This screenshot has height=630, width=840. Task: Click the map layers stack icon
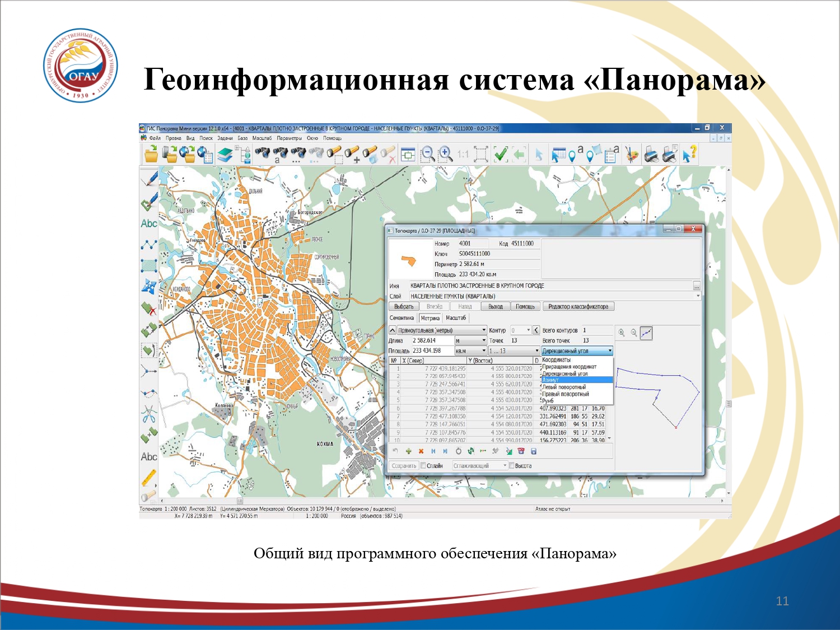coord(225,154)
